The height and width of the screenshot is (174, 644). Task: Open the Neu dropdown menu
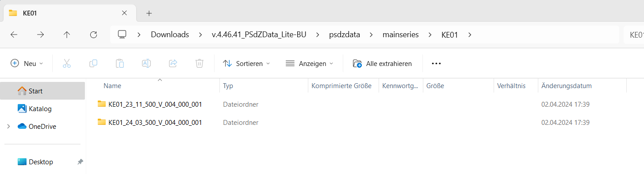(27, 63)
